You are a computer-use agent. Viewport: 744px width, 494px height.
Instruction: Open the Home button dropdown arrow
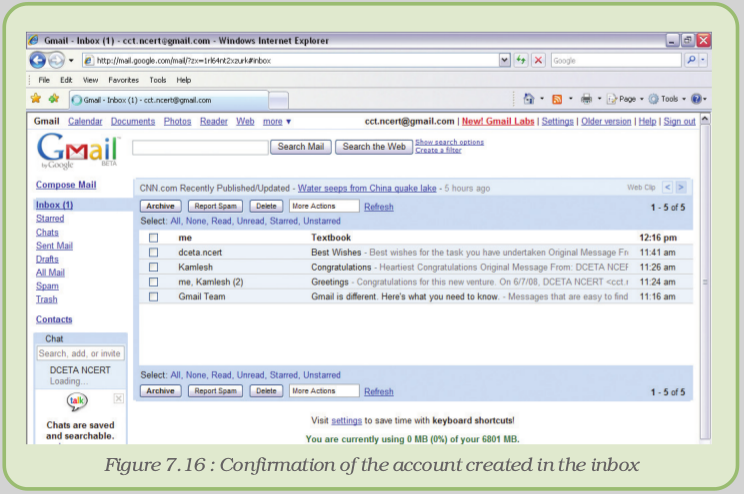click(542, 99)
